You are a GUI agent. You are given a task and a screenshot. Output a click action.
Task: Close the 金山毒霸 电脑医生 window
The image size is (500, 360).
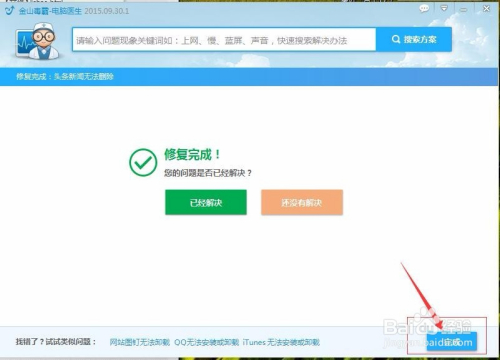pyautogui.click(x=487, y=9)
